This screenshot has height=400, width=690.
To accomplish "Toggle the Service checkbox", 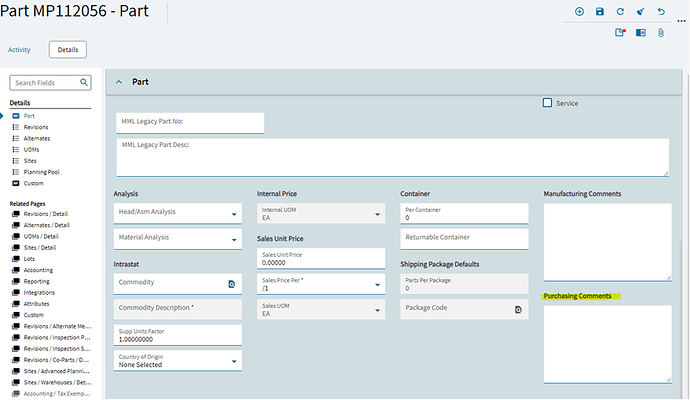I will tap(547, 103).
